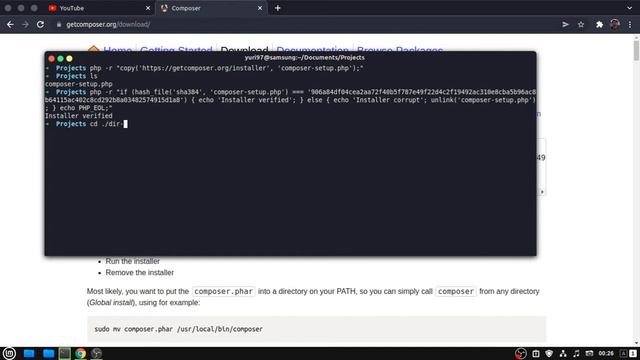
Task: Click the terminal's green window button
Action: [60, 59]
